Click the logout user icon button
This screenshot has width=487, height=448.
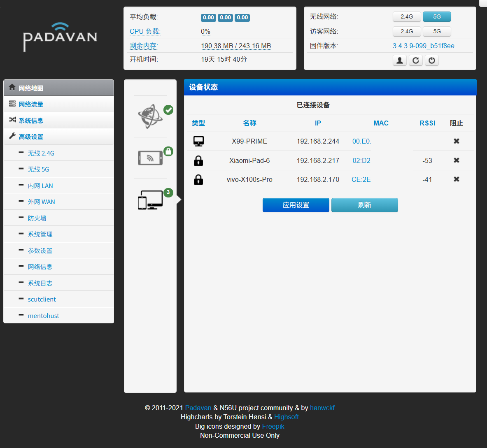[399, 60]
